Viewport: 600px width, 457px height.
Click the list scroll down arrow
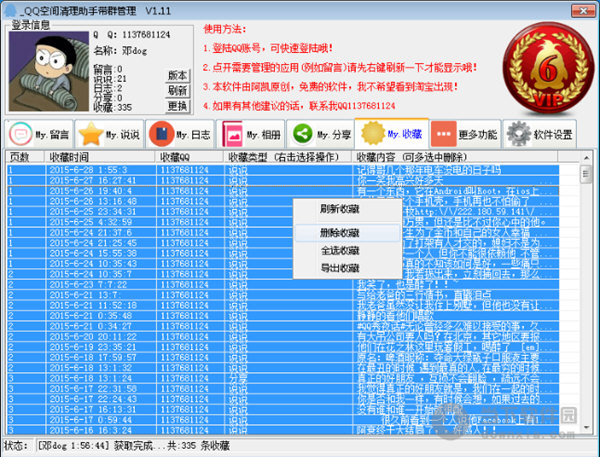(x=586, y=428)
